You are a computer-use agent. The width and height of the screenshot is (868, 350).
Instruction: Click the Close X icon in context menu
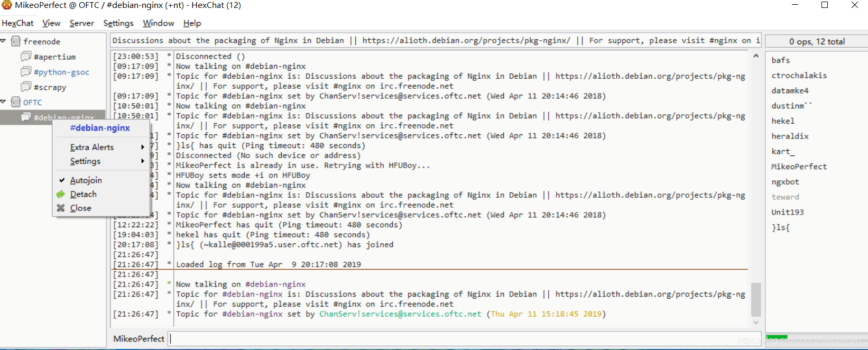point(61,208)
